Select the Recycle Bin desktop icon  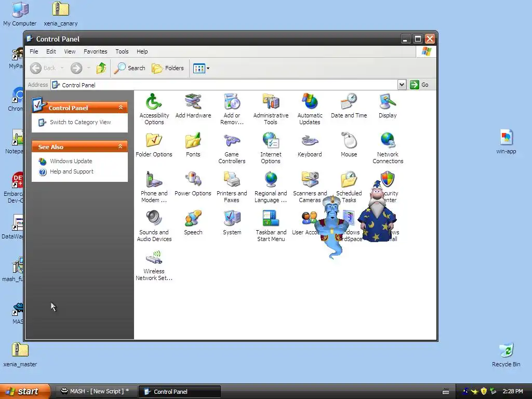(506, 355)
